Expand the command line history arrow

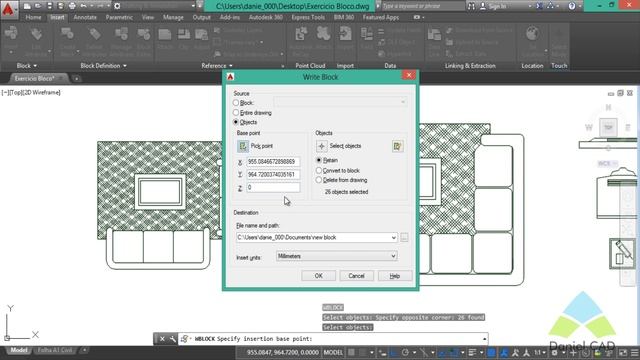(x=484, y=339)
